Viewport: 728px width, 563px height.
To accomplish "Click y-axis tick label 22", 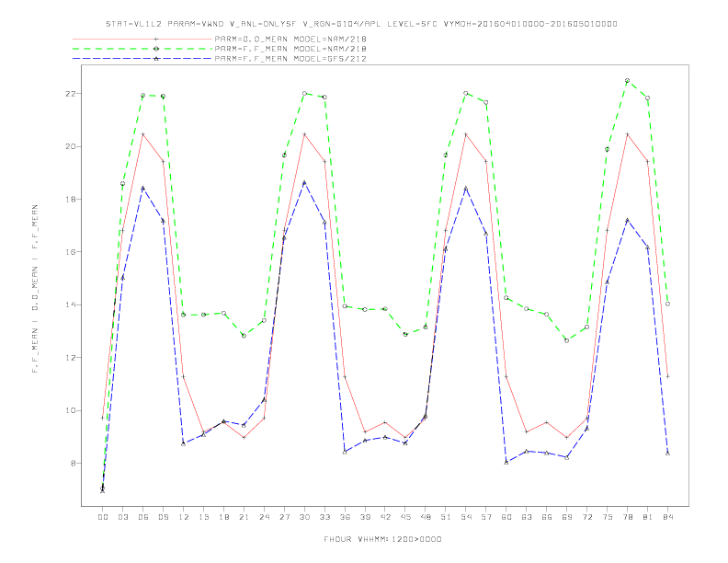I will [71, 93].
